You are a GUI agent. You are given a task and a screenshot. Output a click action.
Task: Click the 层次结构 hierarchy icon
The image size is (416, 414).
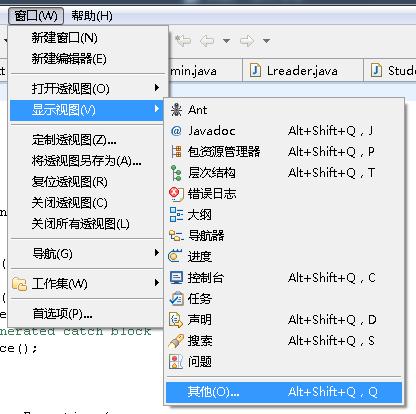coord(176,173)
